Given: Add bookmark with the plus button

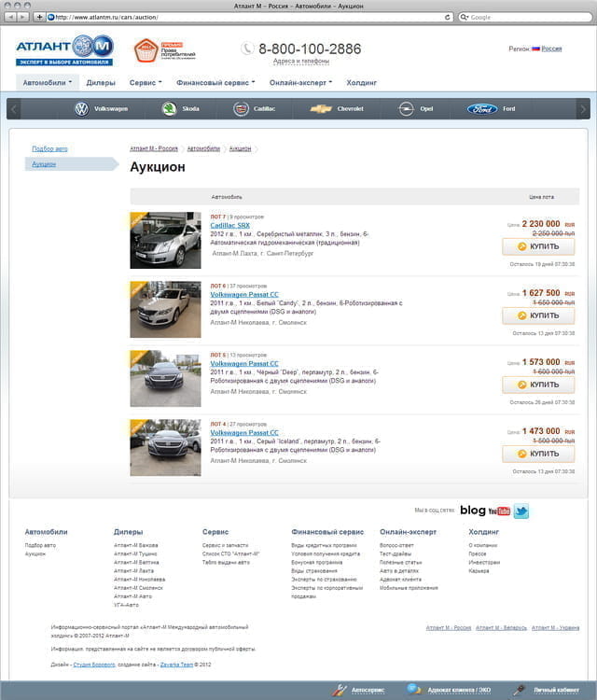Looking at the screenshot, I should point(39,17).
